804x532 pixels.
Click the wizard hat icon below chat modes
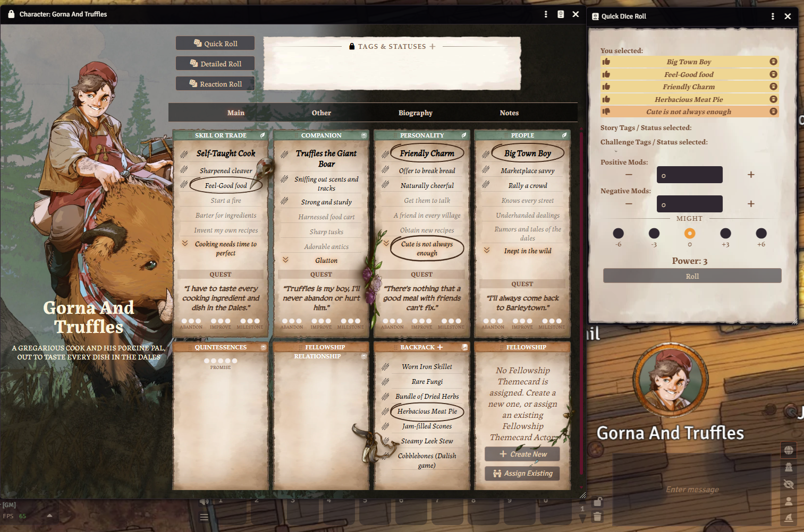pos(789,517)
